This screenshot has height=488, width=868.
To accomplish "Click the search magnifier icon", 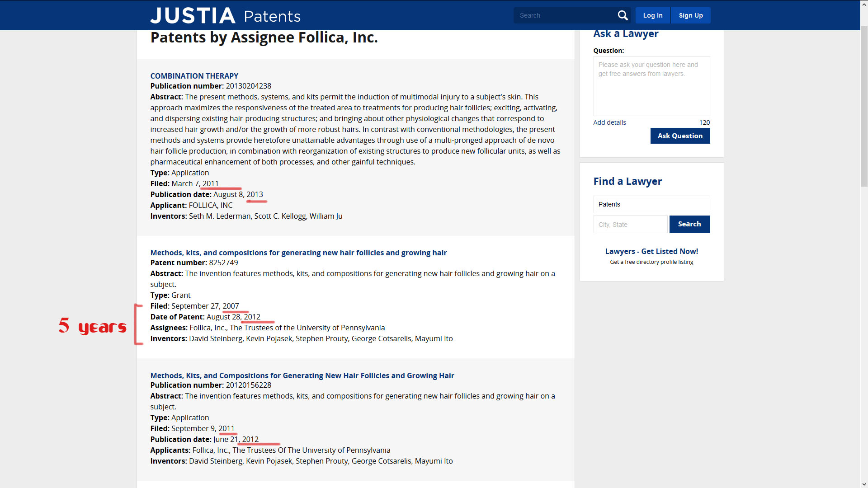I will click(x=623, y=15).
